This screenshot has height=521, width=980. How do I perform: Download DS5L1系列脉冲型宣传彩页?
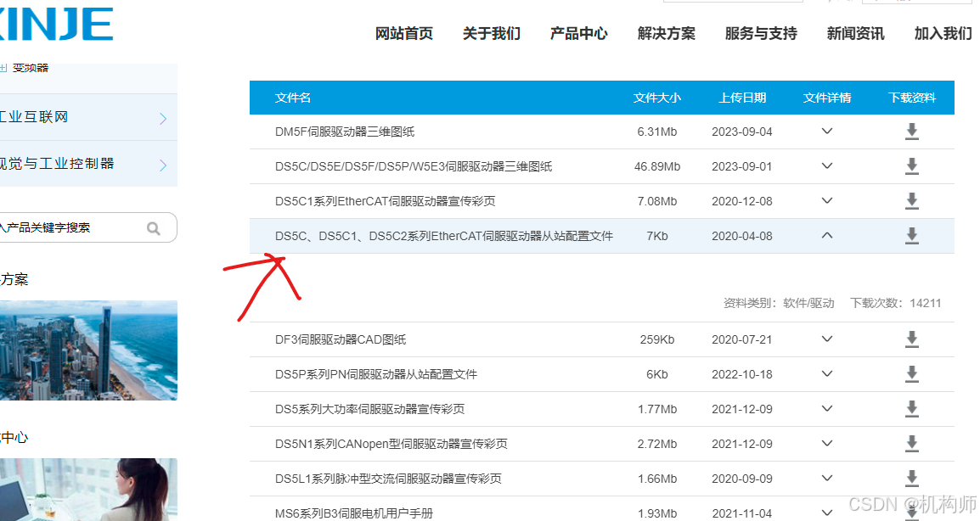(912, 479)
